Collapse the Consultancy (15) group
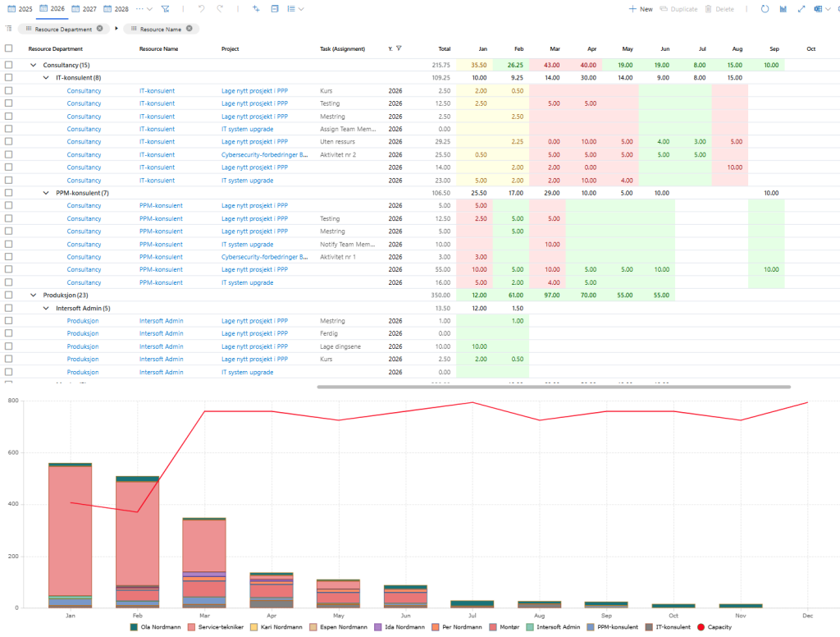The image size is (840, 637). (33, 65)
